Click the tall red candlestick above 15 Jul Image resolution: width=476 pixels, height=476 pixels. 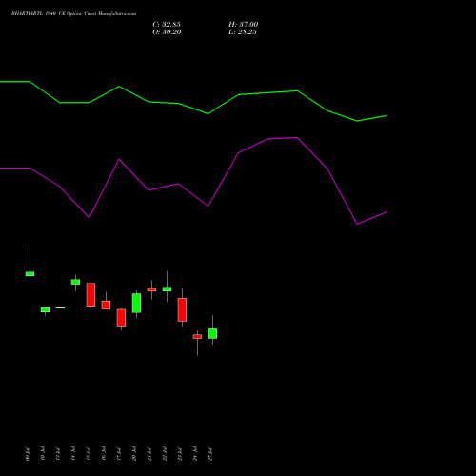[90, 294]
